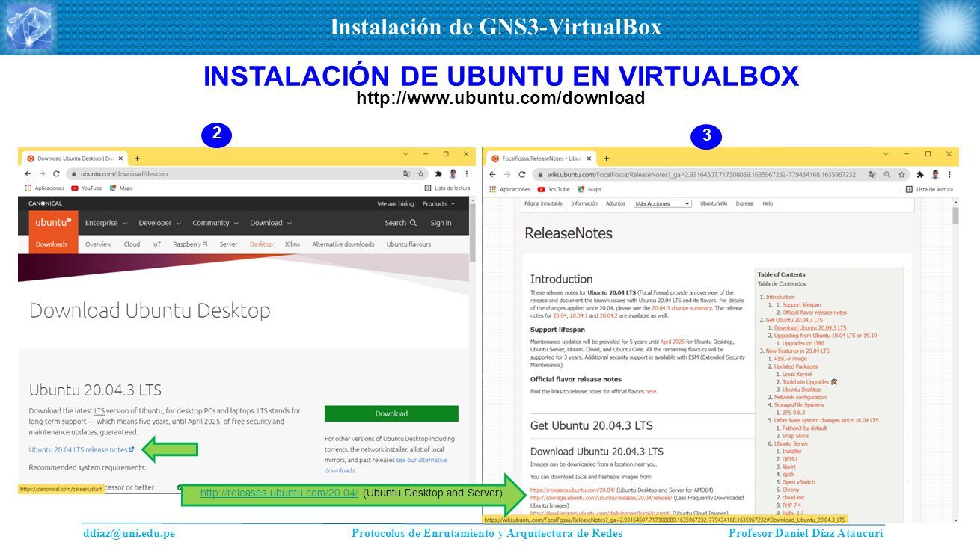Screen dimensions: 980x551
Task: Click the green Download button
Action: tap(391, 413)
